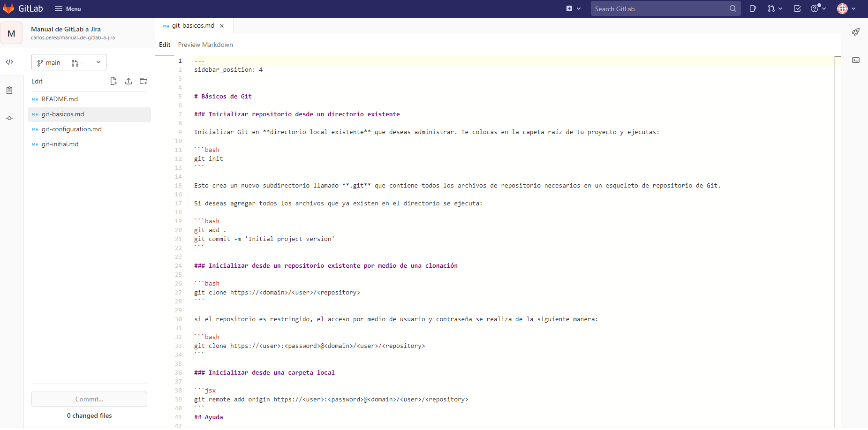Screen dimensions: 868x430
Task: Expand the user profile dropdown arrow
Action: coord(853,8)
